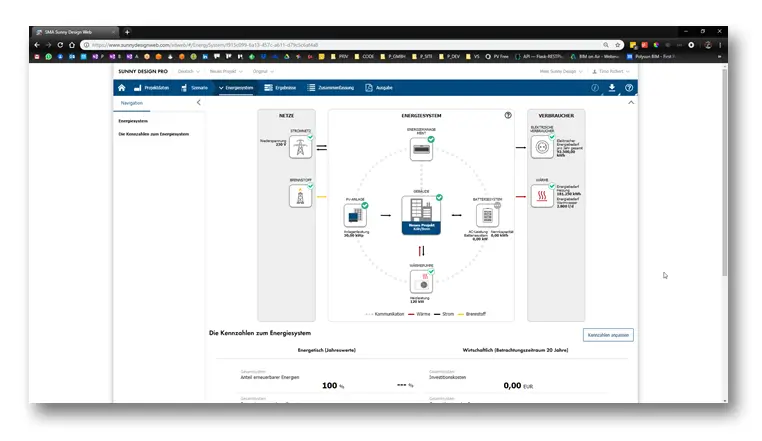Click the Energetisch (Jahreswerte) column header
The height and width of the screenshot is (441, 762).
tap(327, 350)
